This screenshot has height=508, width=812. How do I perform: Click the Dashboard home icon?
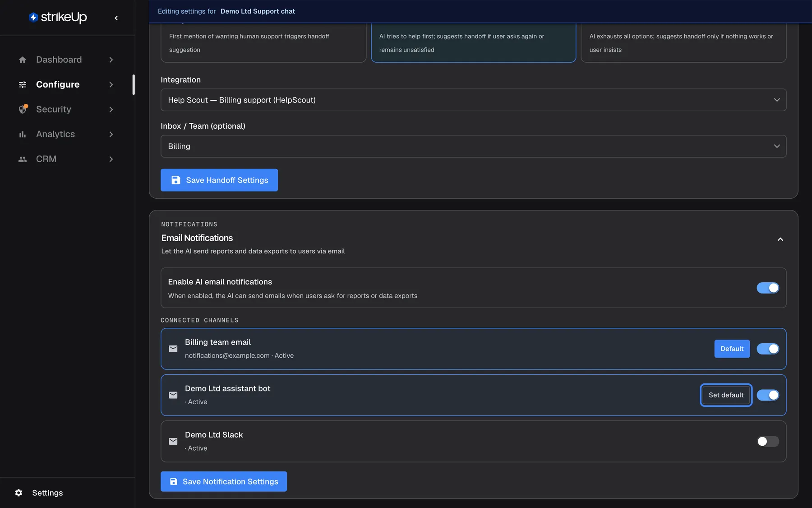[23, 60]
